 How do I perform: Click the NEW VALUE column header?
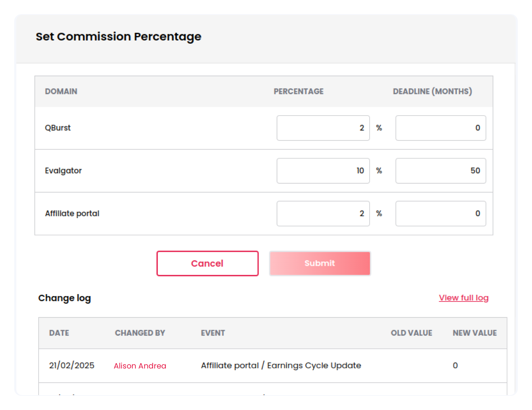[x=474, y=333]
